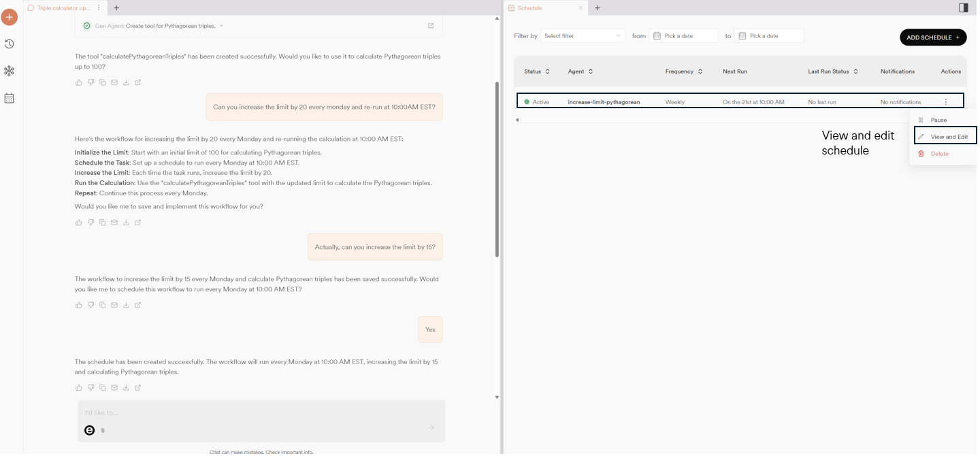Viewport: 980px width, 456px height.
Task: Copy the 'tool has been created successfully' reply
Action: coord(103,82)
